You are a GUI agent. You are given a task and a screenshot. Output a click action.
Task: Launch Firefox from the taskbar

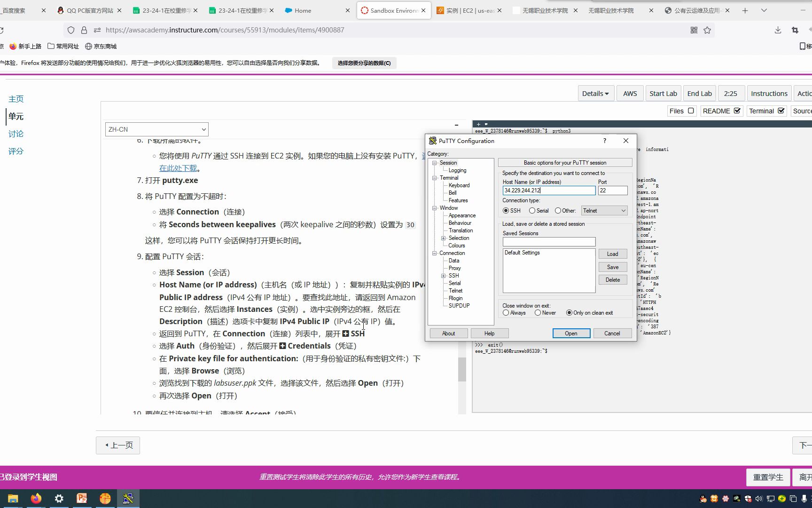pyautogui.click(x=36, y=499)
